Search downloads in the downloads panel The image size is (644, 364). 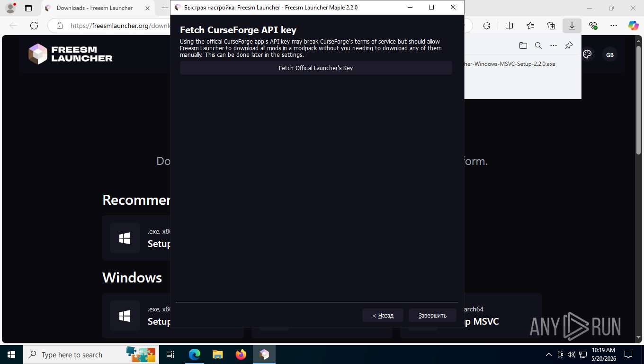(x=538, y=45)
